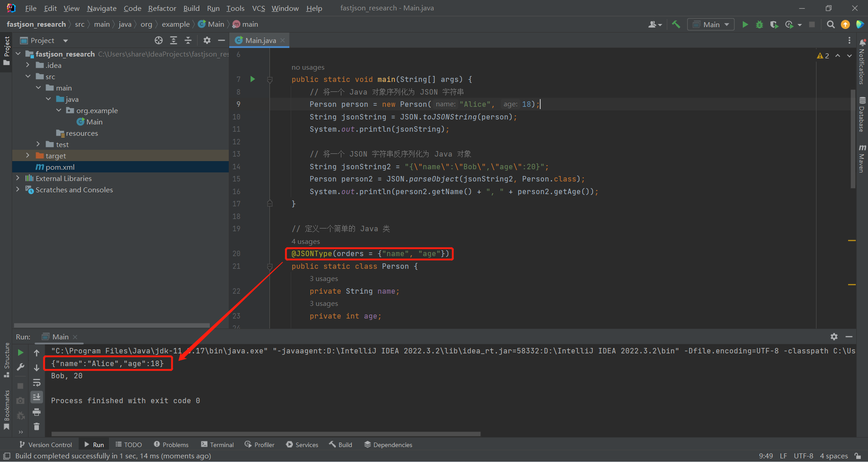
Task: Open the Database tool window
Action: [862, 114]
